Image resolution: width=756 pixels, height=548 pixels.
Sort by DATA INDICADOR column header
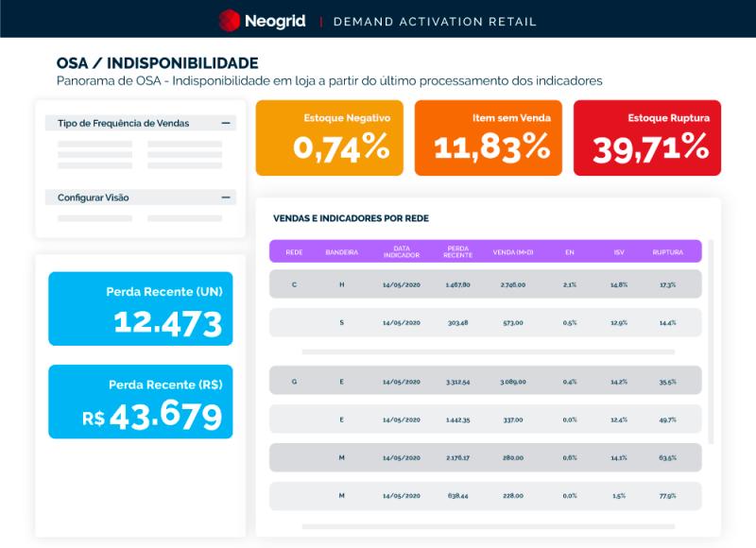point(401,252)
